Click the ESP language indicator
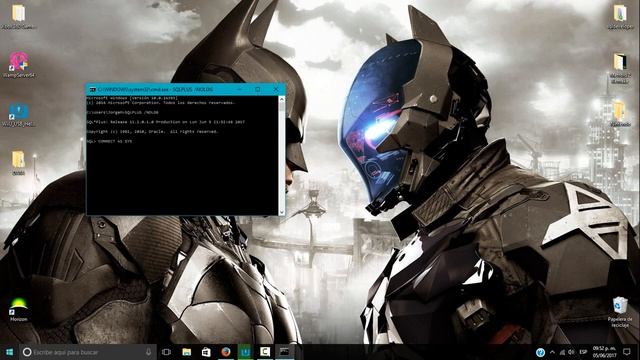Viewport: 640px width, 360px height. [583, 352]
